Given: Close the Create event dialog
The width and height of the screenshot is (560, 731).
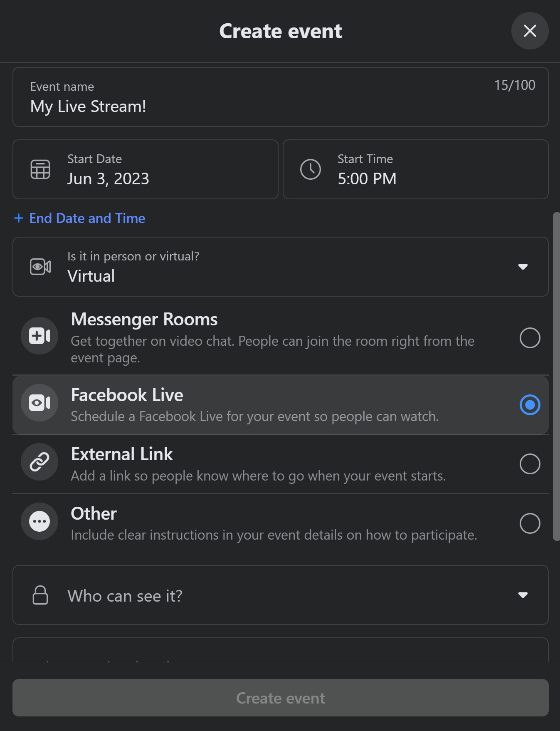Looking at the screenshot, I should pos(530,31).
